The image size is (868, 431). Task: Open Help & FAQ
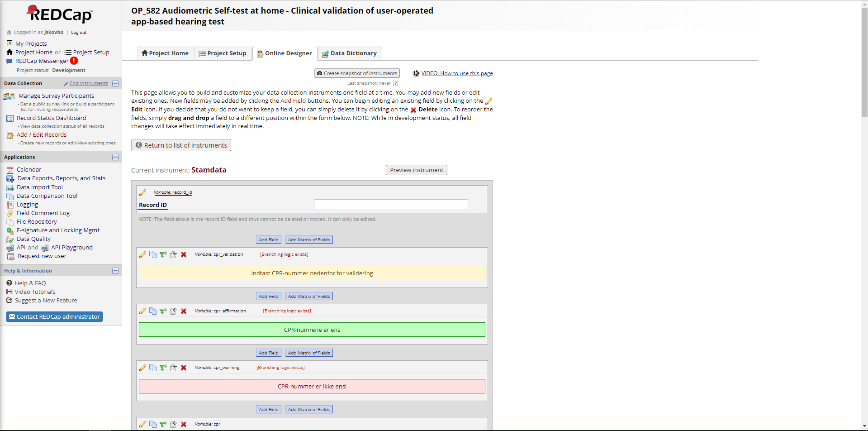[30, 283]
